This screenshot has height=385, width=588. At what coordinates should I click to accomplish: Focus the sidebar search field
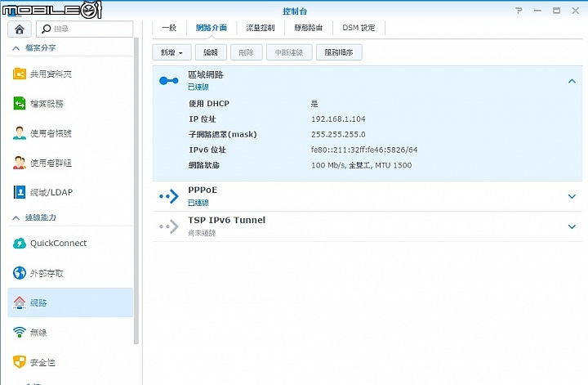[85, 29]
